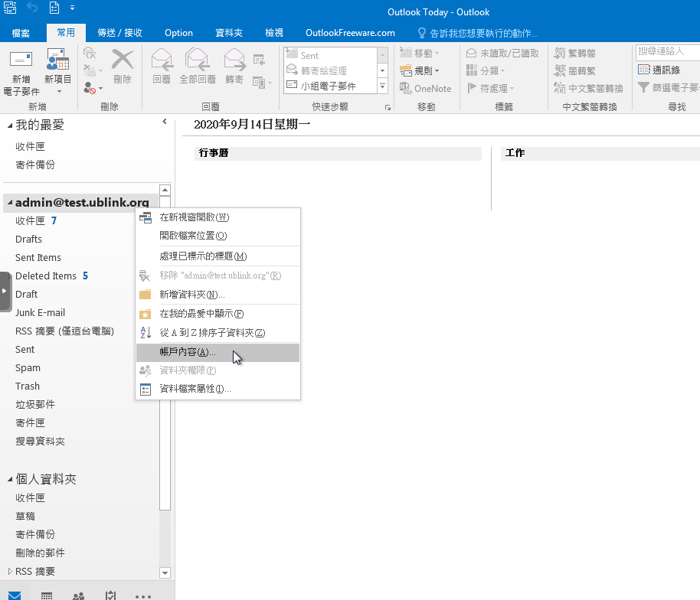Choose 新增資料夾(N)... from context menu
The width and height of the screenshot is (700, 600).
point(191,295)
